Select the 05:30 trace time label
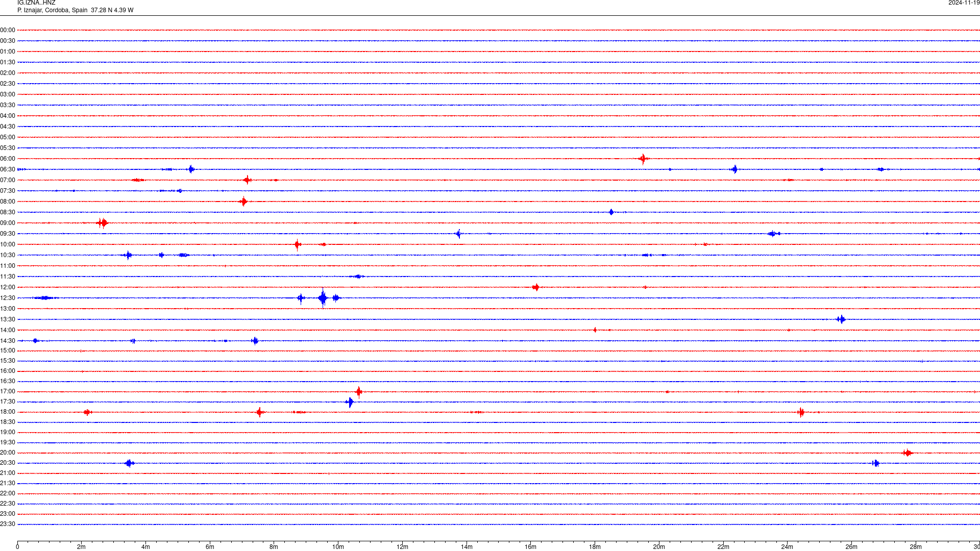Viewport: 980px width, 551px height. coord(8,148)
